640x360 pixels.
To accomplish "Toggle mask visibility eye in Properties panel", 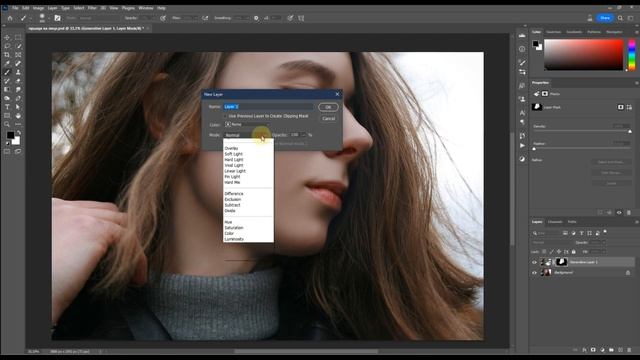I will (619, 213).
